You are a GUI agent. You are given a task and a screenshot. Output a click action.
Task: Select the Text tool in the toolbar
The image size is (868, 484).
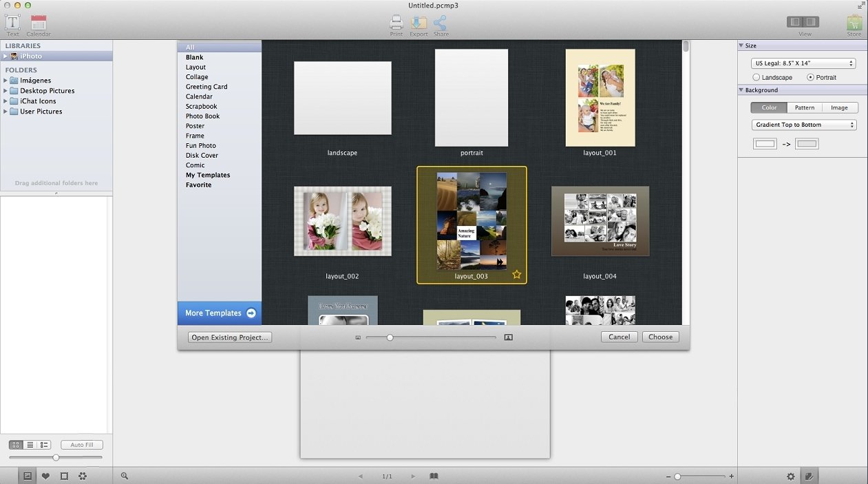12,23
